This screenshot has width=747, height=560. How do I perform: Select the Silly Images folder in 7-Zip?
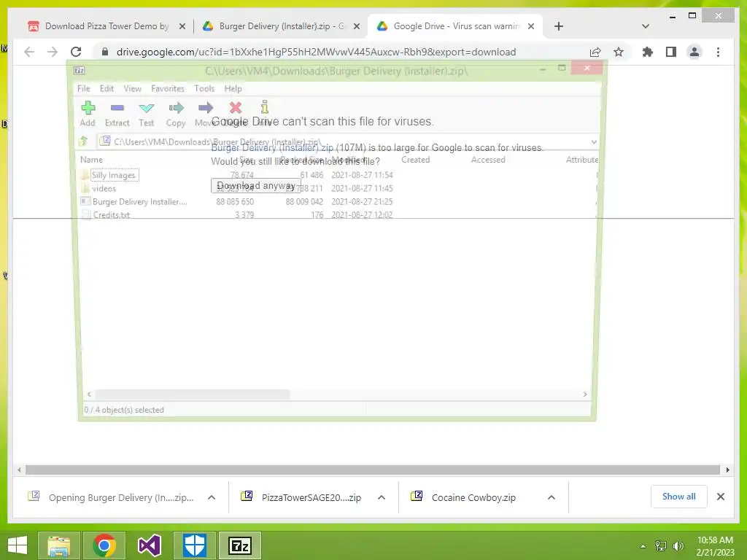pos(113,175)
